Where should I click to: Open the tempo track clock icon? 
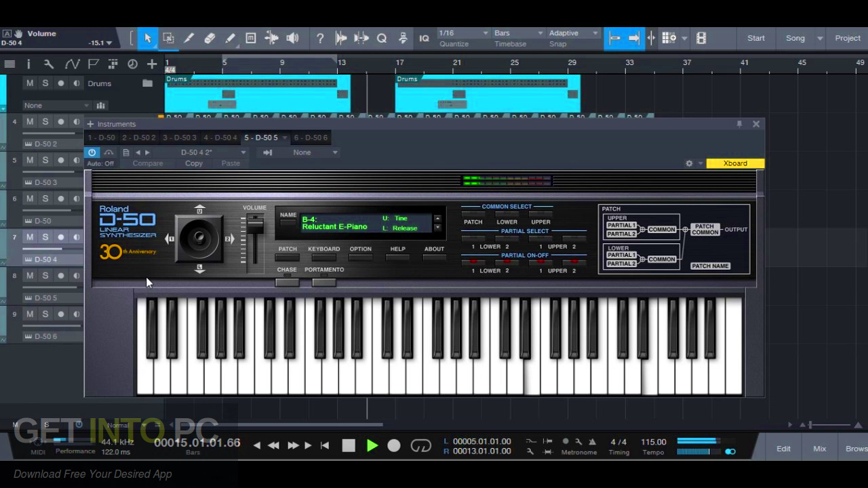tap(132, 64)
